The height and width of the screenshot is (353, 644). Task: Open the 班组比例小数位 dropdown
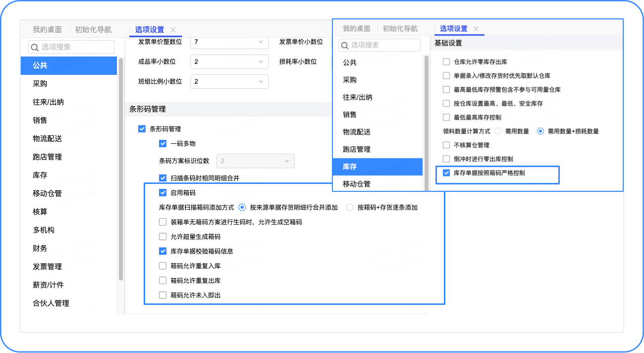(229, 81)
